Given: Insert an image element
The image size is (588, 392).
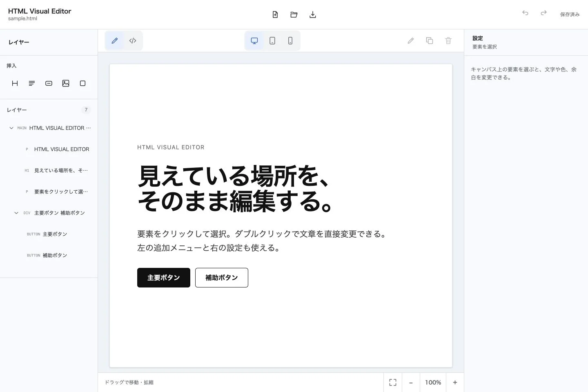Looking at the screenshot, I should pos(66,83).
